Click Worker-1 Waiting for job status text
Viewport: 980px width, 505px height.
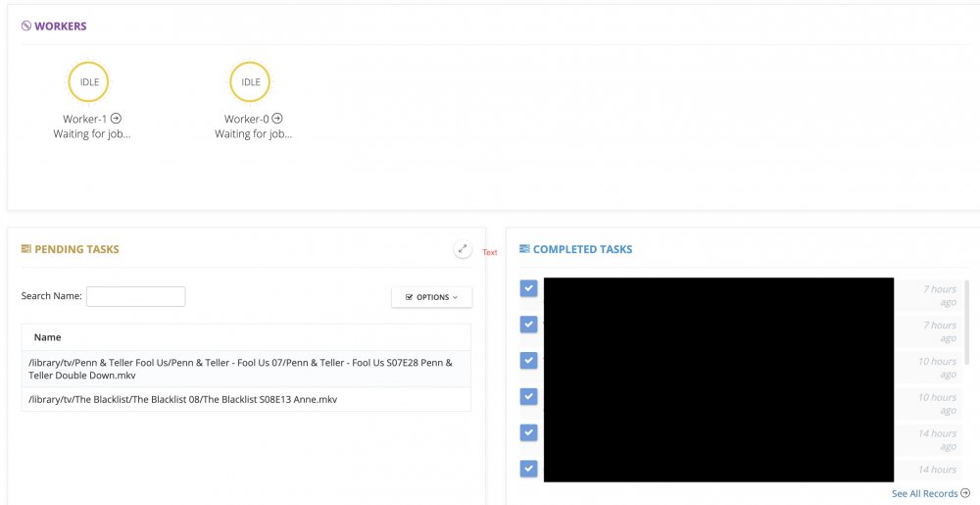(92, 133)
